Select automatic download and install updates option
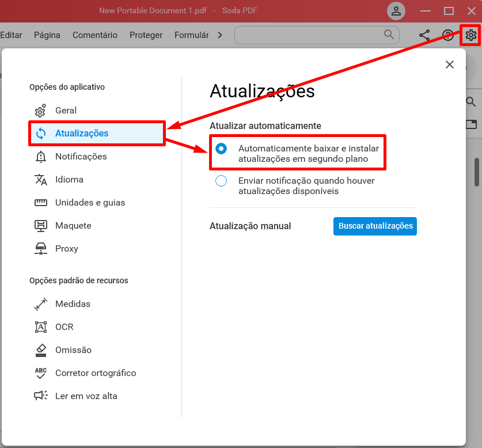This screenshot has height=448, width=482. point(221,149)
